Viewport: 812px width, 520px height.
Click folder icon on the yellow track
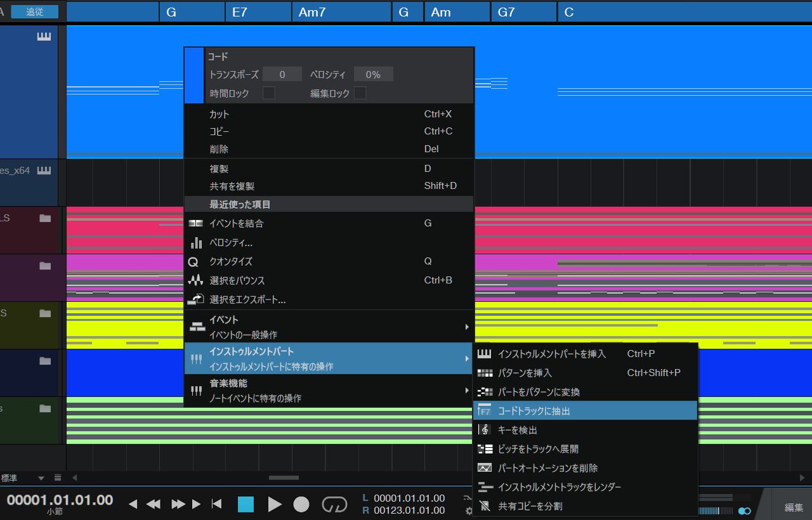(44, 313)
